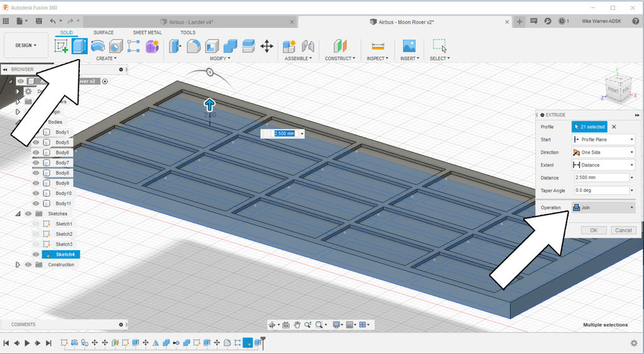The width and height of the screenshot is (644, 354).
Task: Click the Pan hand tool in navigation bar
Action: point(297,325)
